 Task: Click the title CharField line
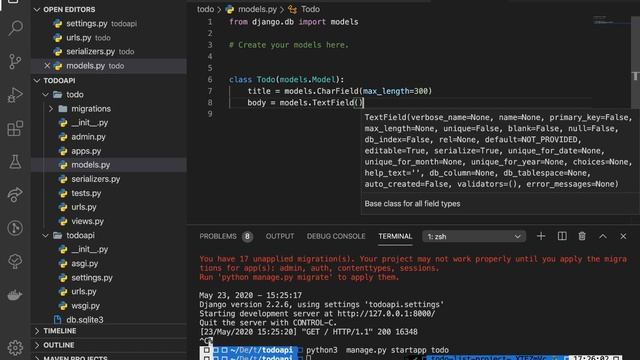coord(340,91)
